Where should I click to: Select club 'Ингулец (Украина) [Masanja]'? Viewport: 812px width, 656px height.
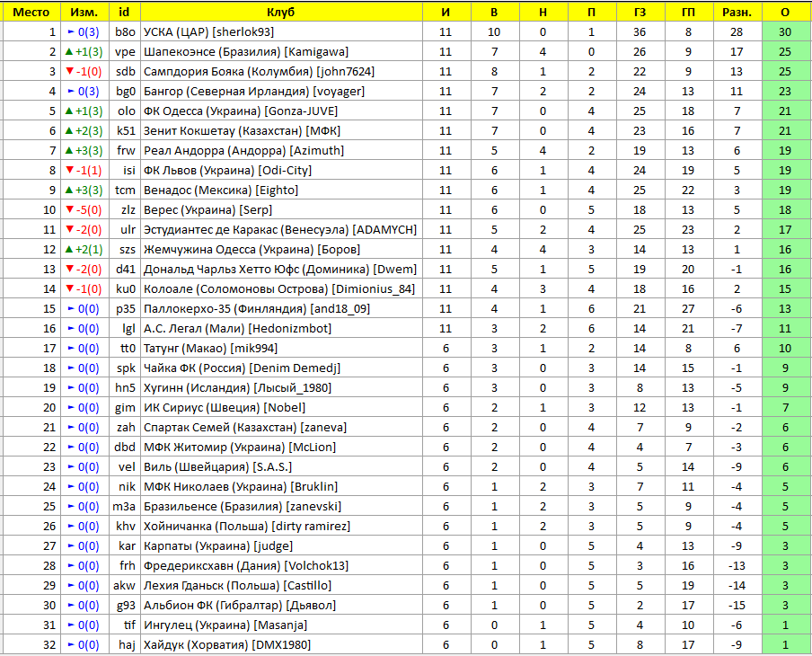[225, 625]
